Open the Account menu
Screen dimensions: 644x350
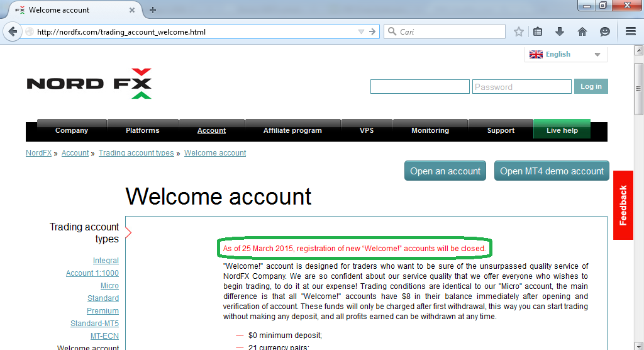tap(211, 130)
